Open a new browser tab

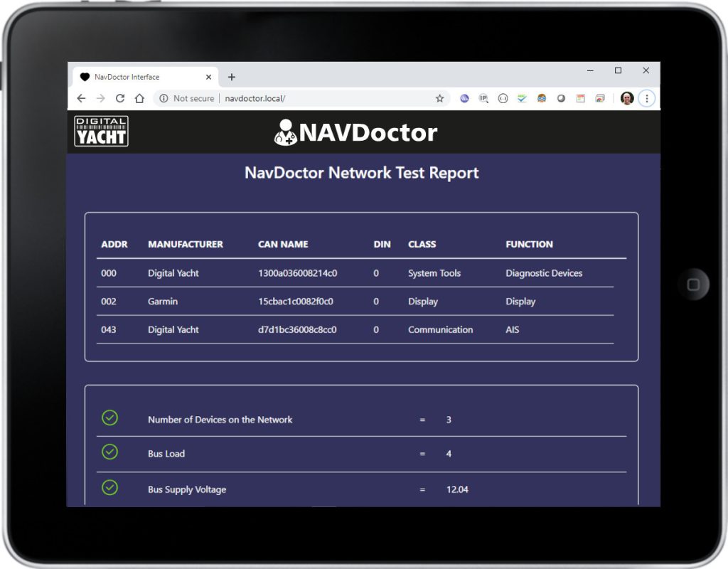click(231, 77)
